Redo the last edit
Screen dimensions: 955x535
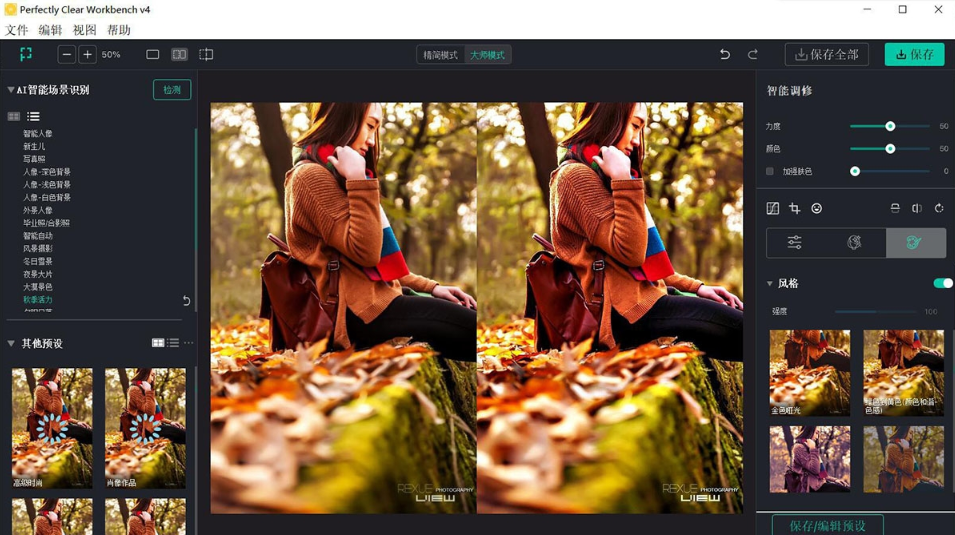(x=753, y=55)
